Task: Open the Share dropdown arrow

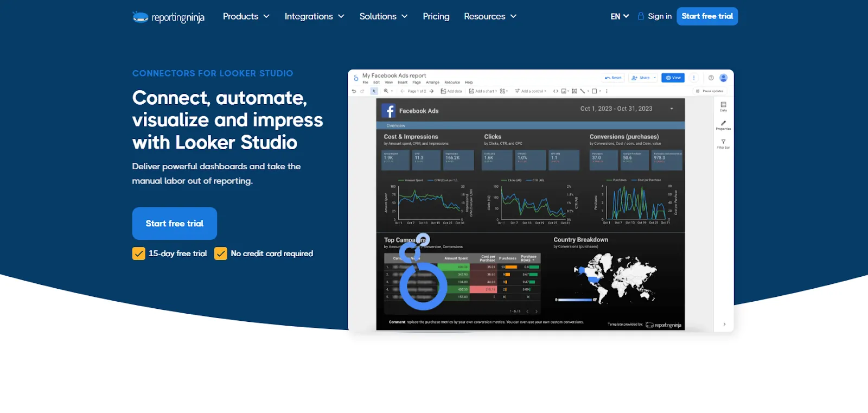Action: [x=655, y=78]
